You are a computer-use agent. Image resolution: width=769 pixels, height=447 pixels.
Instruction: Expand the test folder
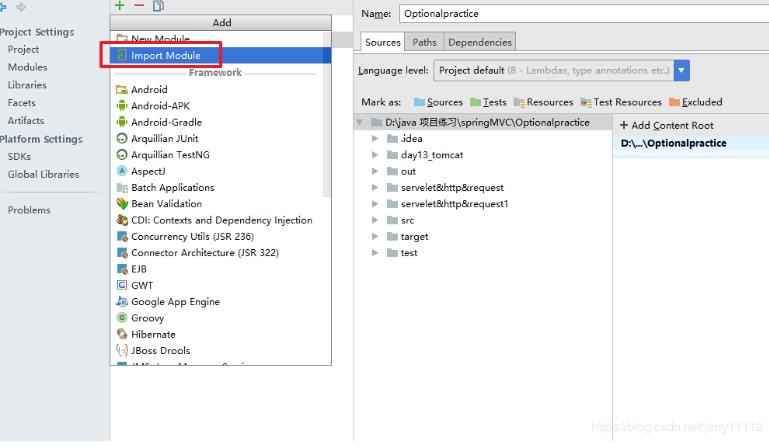coord(375,253)
